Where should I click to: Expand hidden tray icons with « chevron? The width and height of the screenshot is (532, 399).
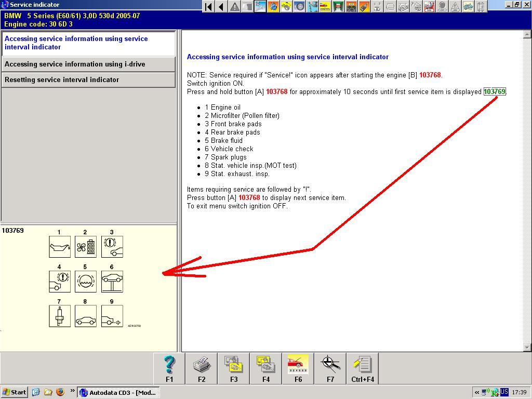click(x=477, y=393)
